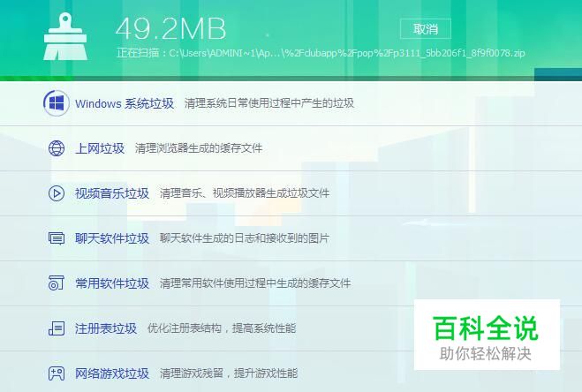Click the 常用软件垃圾 software icon
This screenshot has width=582, height=392.
click(57, 283)
